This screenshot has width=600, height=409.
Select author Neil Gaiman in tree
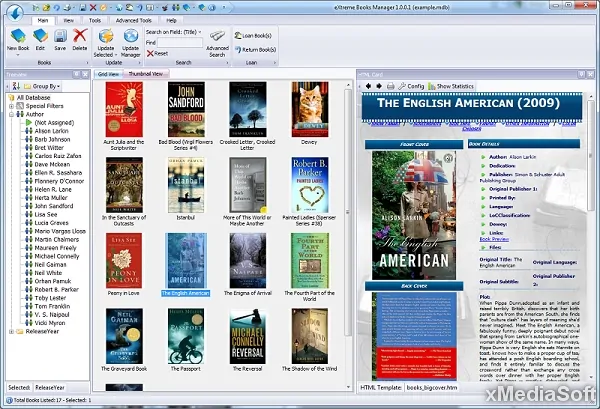point(50,264)
